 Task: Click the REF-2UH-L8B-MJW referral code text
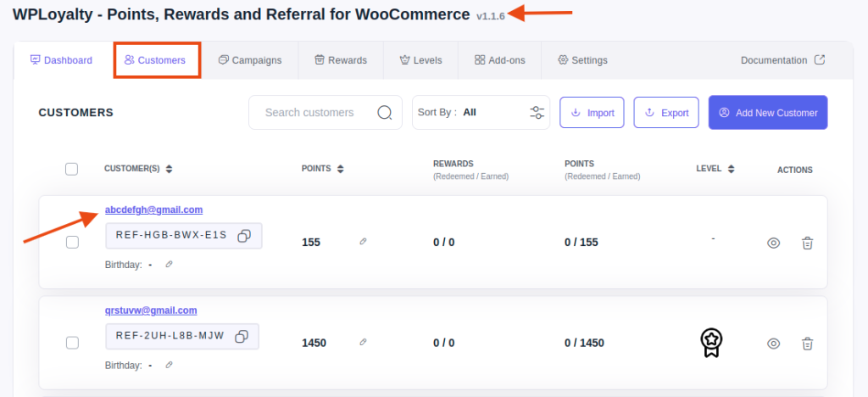[x=170, y=336]
